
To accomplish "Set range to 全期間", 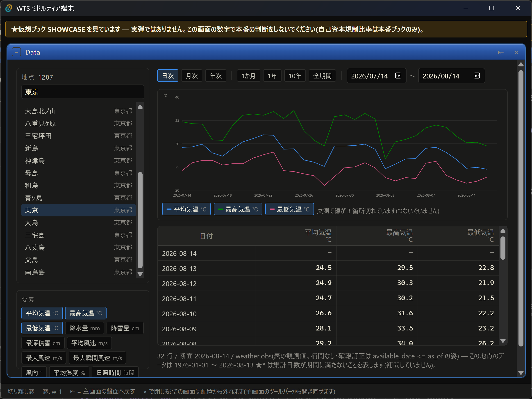I will coord(322,76).
